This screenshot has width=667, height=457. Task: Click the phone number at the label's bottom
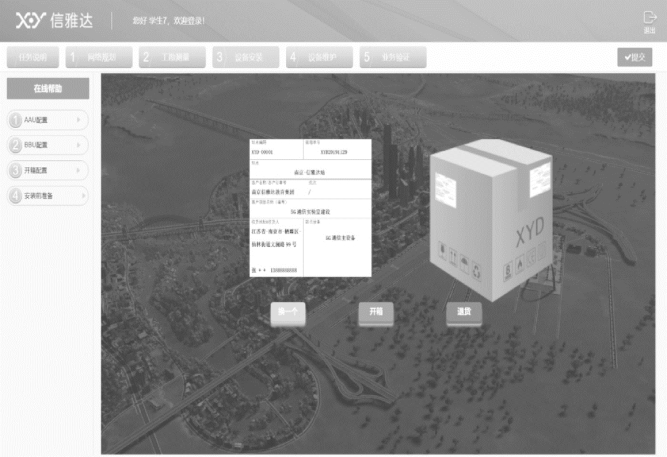point(284,270)
